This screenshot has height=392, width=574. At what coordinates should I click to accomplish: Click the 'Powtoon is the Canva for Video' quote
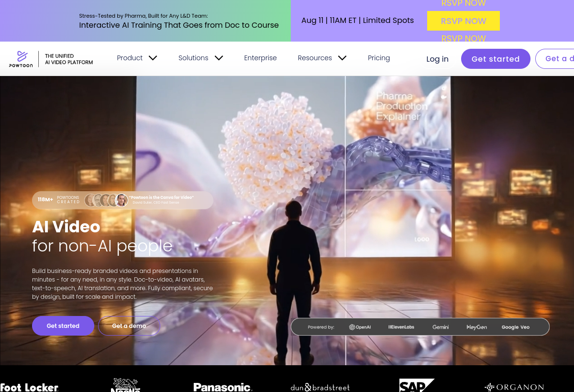(x=161, y=197)
